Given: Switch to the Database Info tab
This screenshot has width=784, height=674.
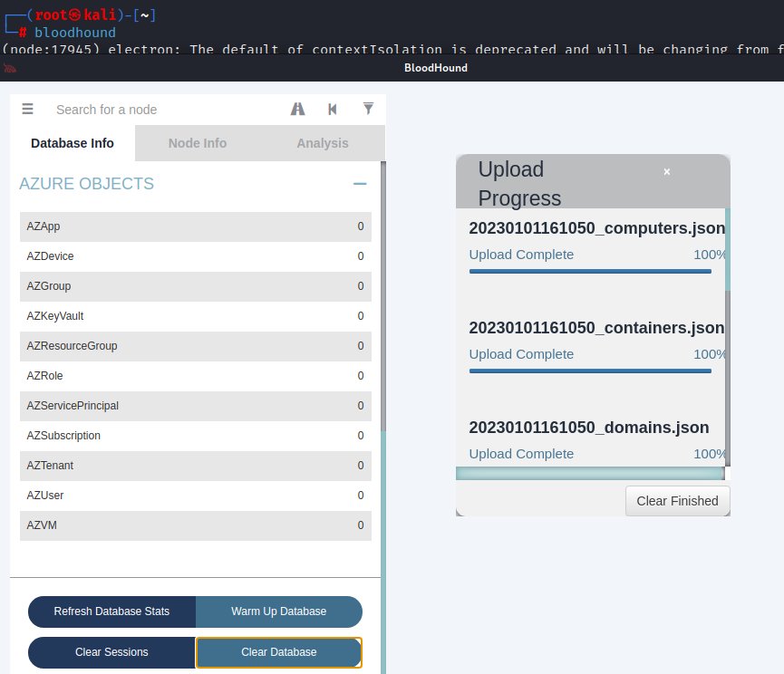Looking at the screenshot, I should tap(73, 143).
